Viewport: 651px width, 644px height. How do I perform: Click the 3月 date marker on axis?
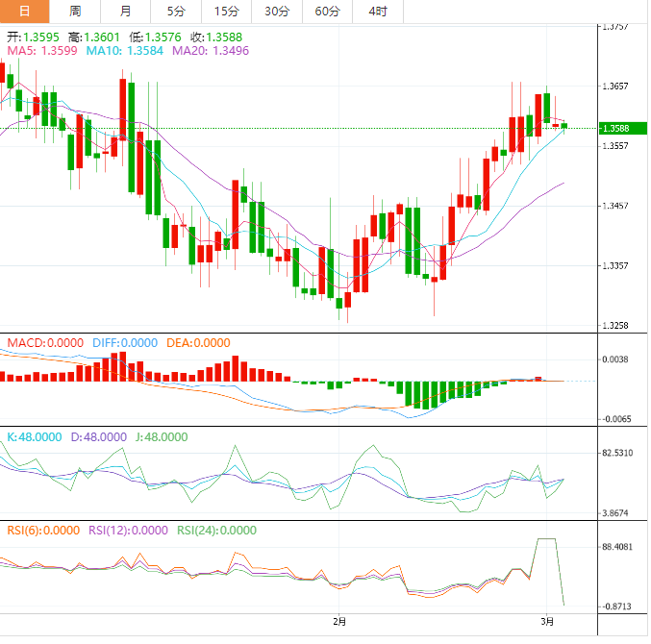pos(546,622)
